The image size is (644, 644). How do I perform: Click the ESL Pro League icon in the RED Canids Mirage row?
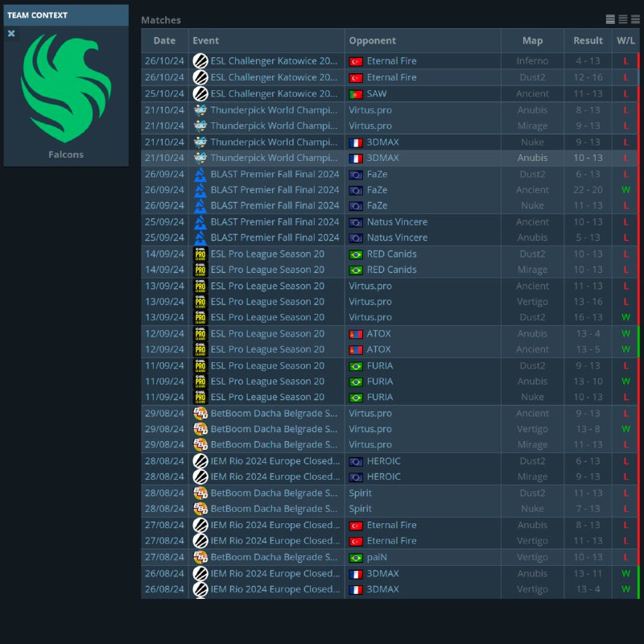(x=200, y=270)
